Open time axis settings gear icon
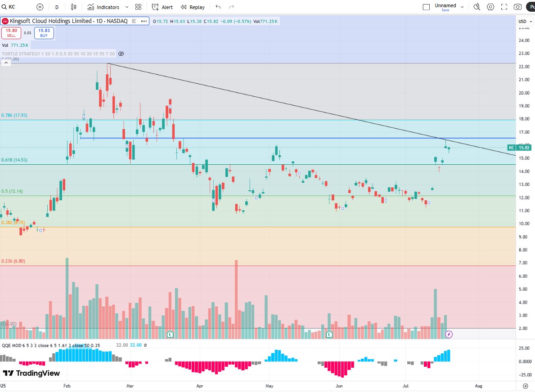 point(526,386)
